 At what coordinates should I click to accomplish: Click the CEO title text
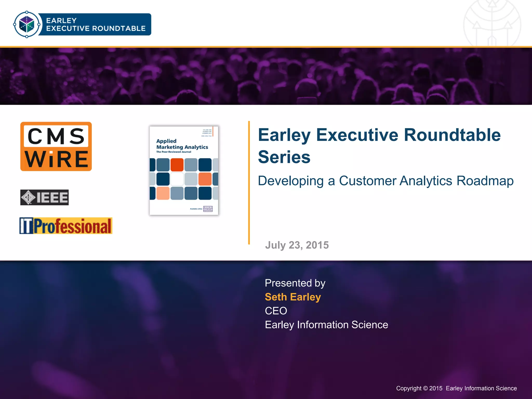(x=276, y=311)
